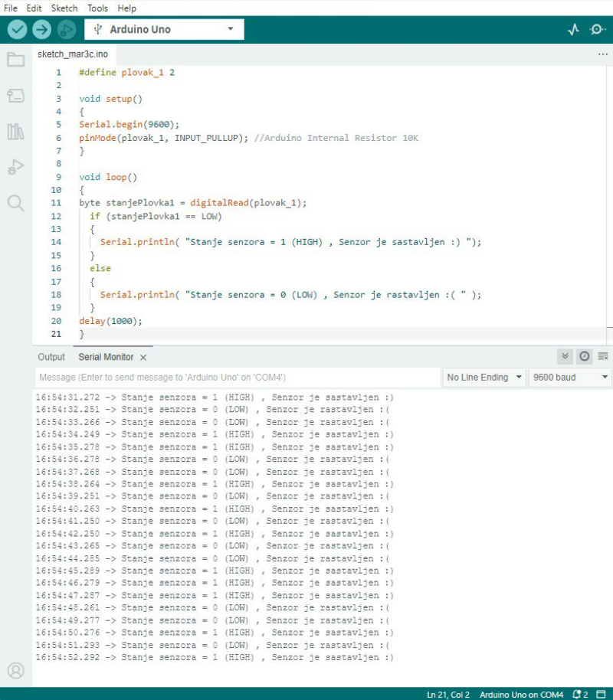Open the Library Manager sidebar panel
613x700 pixels.
click(x=15, y=132)
